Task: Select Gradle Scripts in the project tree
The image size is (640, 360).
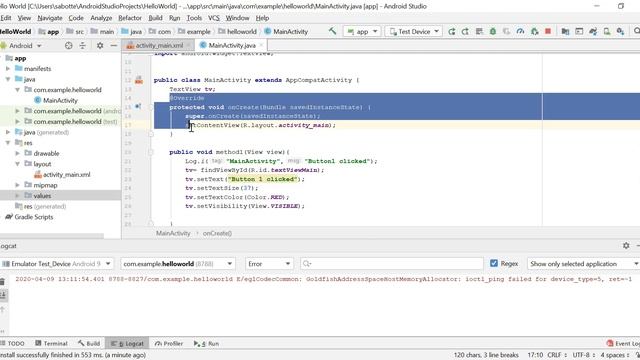Action: [33, 217]
